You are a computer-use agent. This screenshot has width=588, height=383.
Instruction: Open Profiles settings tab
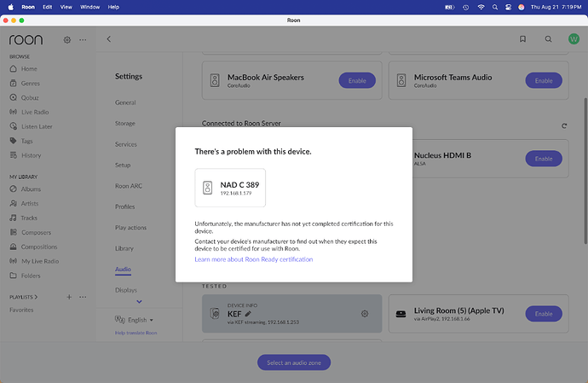[x=124, y=206]
